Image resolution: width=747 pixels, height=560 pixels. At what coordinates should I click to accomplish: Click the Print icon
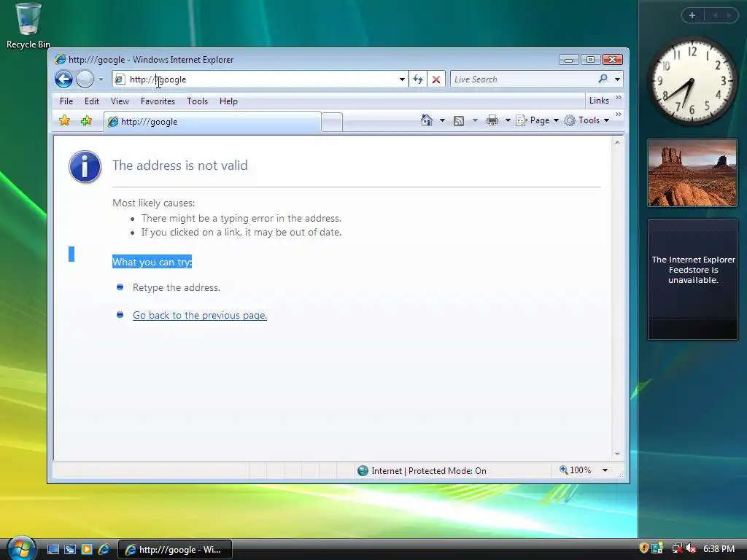click(492, 120)
